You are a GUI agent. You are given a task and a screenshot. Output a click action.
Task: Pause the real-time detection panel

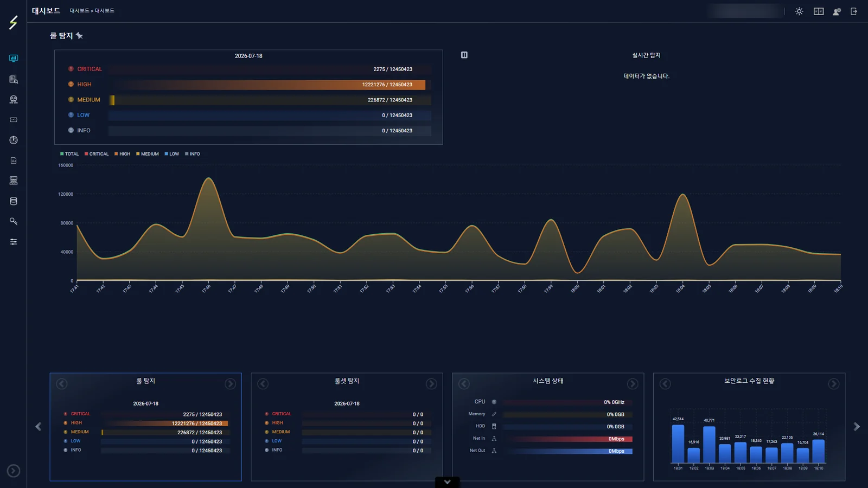point(464,55)
